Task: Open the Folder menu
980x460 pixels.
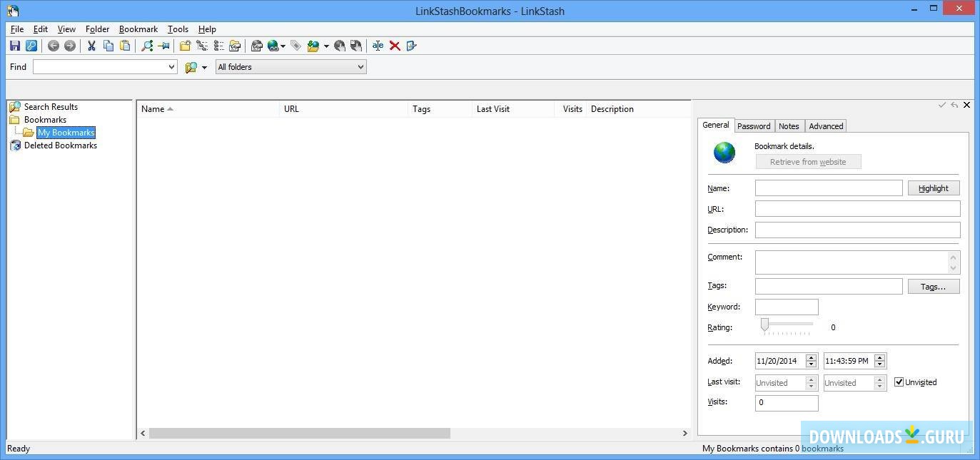Action: click(97, 29)
